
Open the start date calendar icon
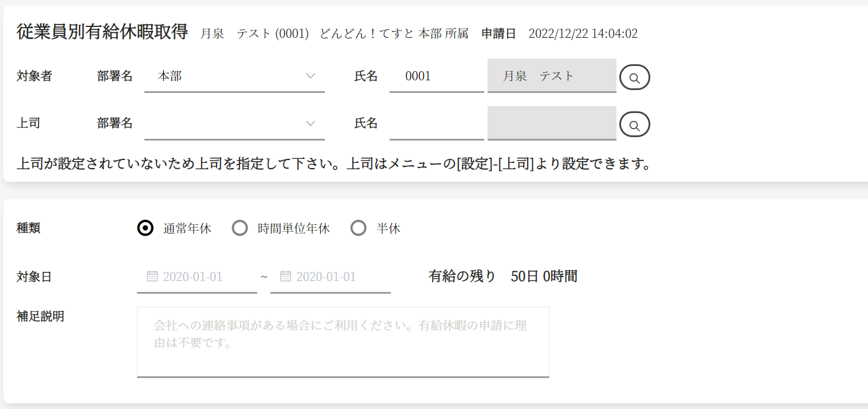(152, 276)
